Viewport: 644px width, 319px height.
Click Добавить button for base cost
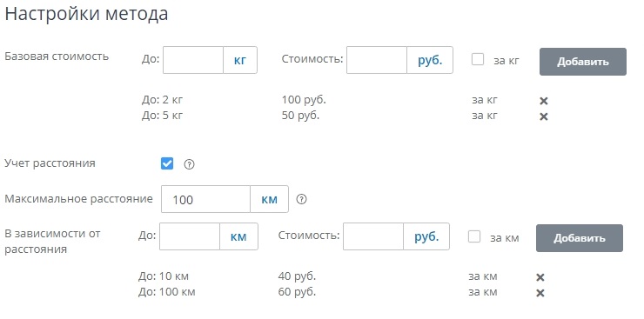pyautogui.click(x=583, y=62)
